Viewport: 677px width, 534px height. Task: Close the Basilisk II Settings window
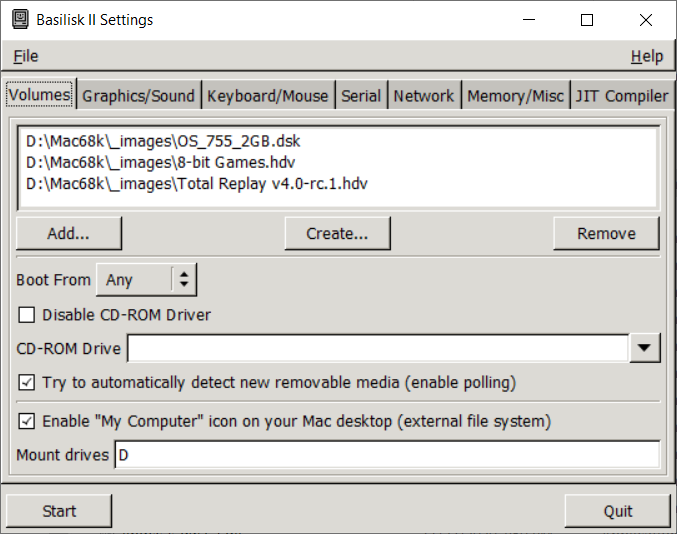pos(646,20)
